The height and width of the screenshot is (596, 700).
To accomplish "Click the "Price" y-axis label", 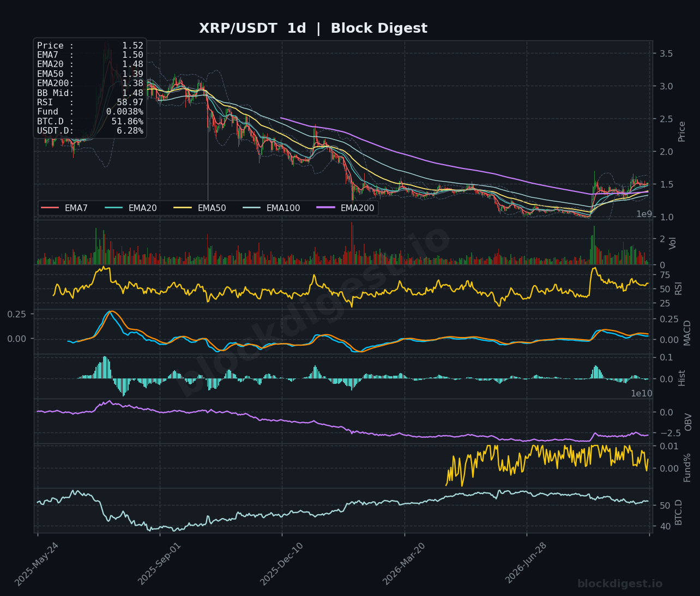I will (x=681, y=131).
